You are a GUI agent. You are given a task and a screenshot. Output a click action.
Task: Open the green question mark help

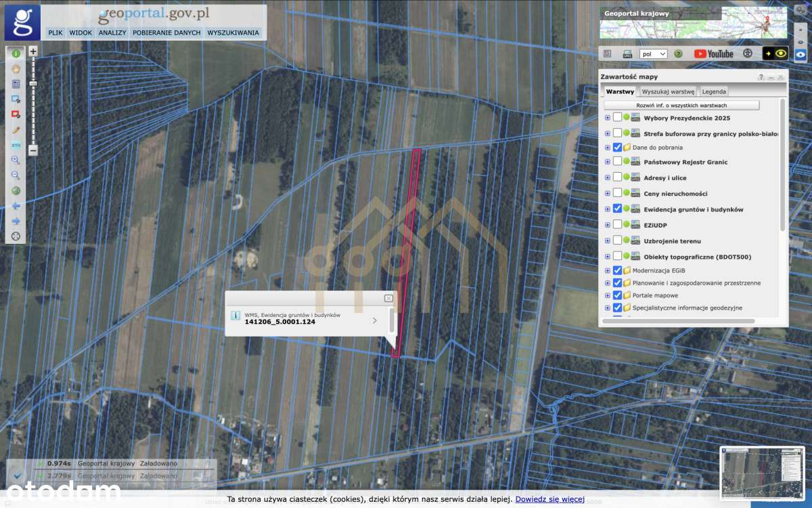point(678,54)
